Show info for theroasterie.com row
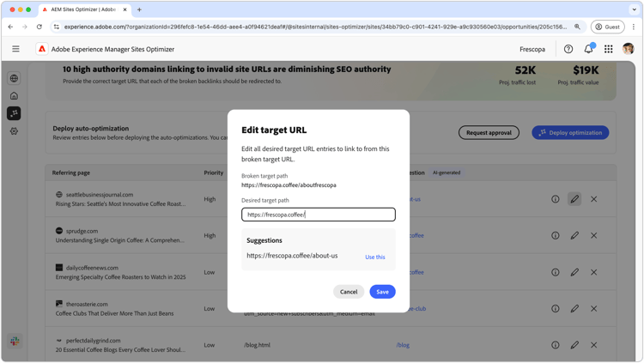This screenshot has height=363, width=644. click(556, 308)
